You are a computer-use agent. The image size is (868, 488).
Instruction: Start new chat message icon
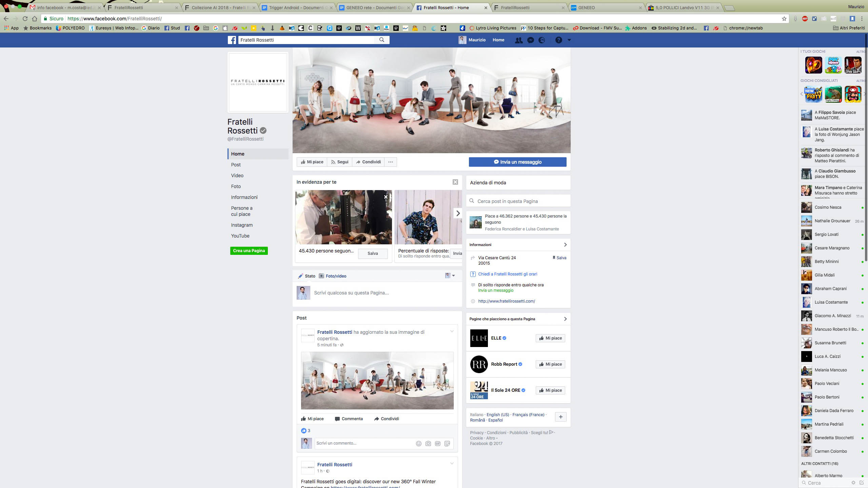(x=862, y=483)
